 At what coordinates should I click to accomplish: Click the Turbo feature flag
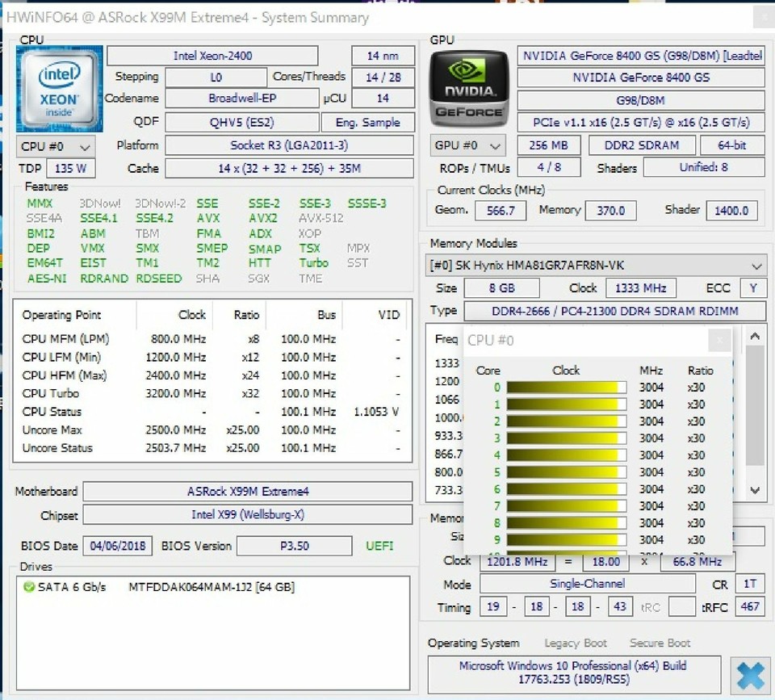pos(313,263)
